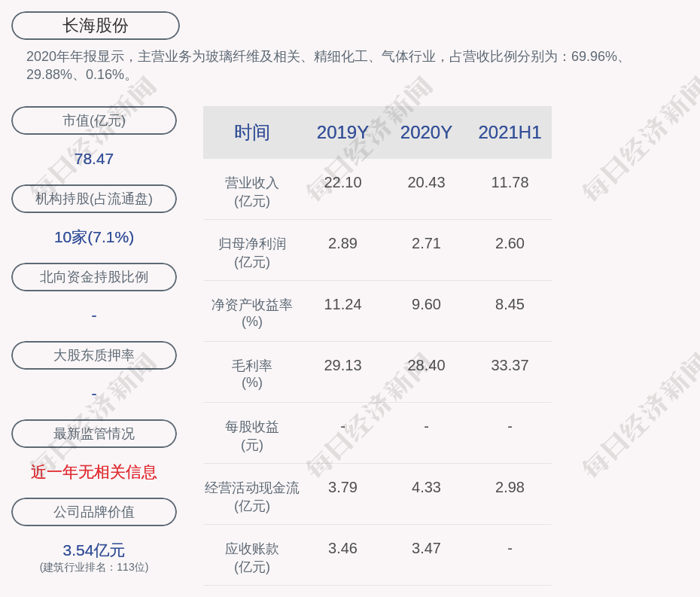700x597 pixels.
Task: Select ROE value 9.60
Action: 426,304
